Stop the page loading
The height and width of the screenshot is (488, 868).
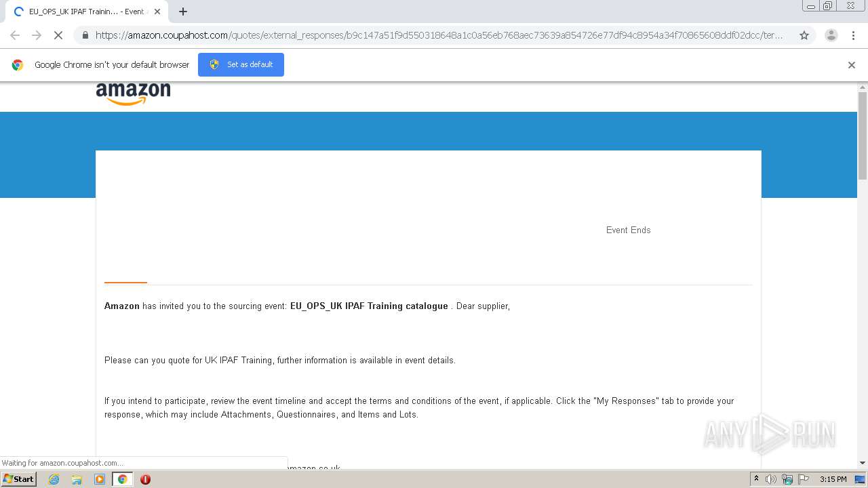58,35
